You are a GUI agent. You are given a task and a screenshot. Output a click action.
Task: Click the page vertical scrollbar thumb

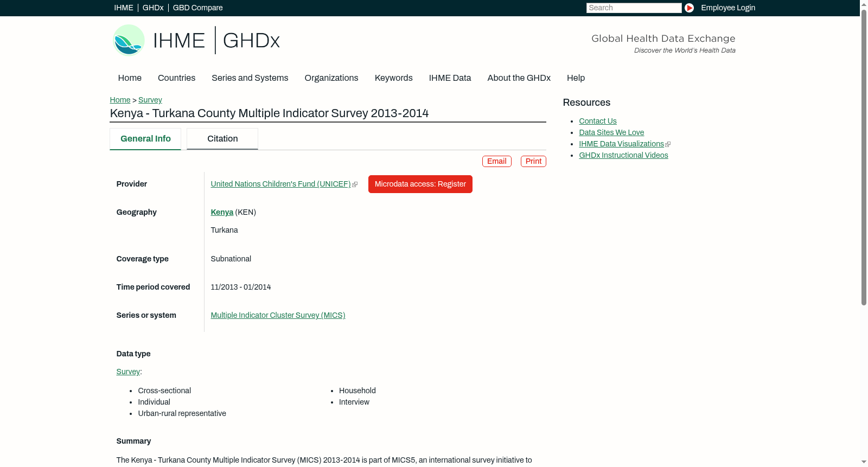pyautogui.click(x=864, y=157)
